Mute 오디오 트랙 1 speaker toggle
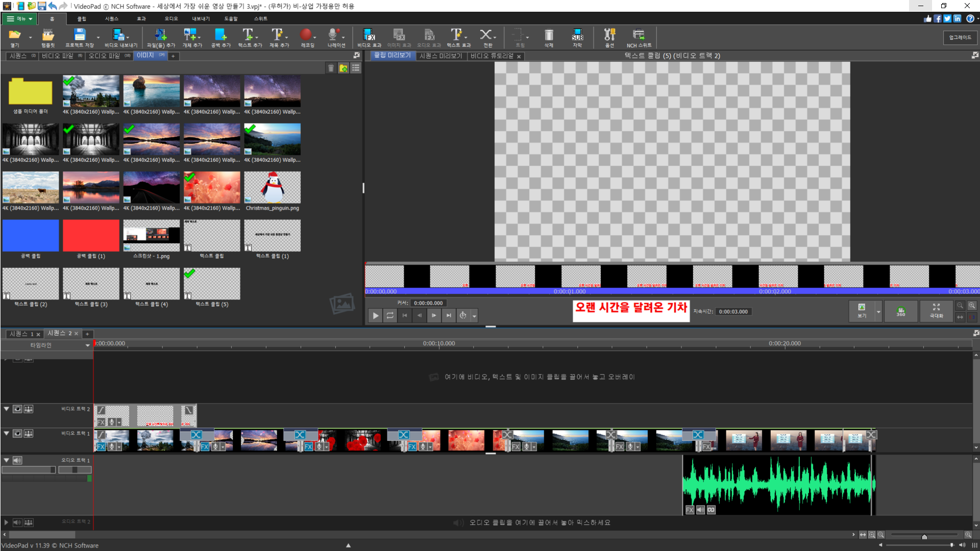Viewport: 980px width, 551px height. (17, 460)
